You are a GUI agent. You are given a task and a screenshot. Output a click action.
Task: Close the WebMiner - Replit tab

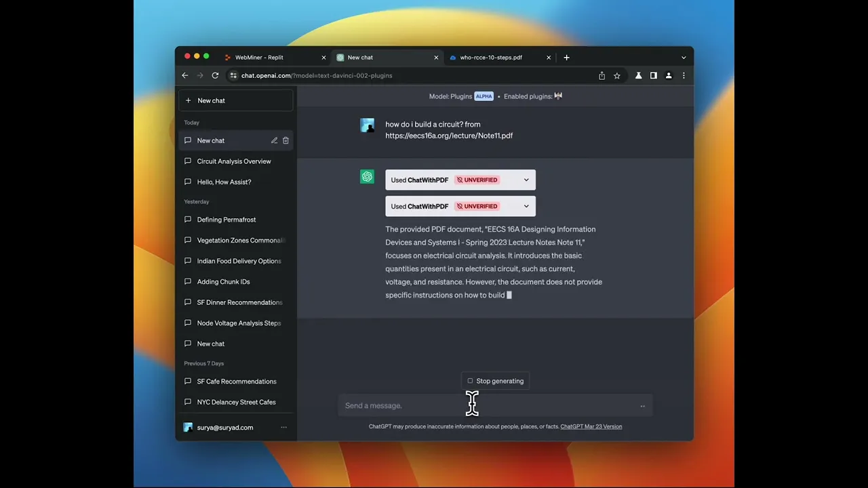[x=323, y=58]
